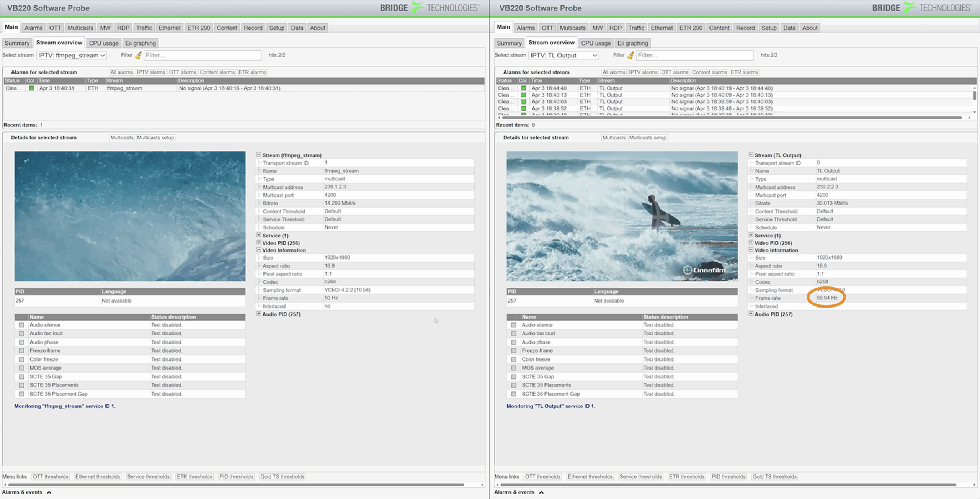Collapse right Video Information tree section
Image resolution: width=980 pixels, height=499 pixels.
point(751,250)
